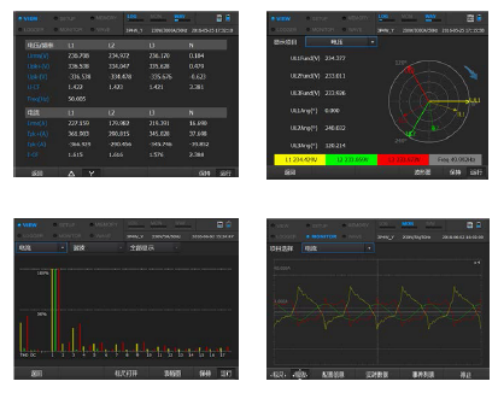This screenshot has width=498, height=394.
Task: Select SETUP mode on phasor diagram screen
Action: click(317, 19)
